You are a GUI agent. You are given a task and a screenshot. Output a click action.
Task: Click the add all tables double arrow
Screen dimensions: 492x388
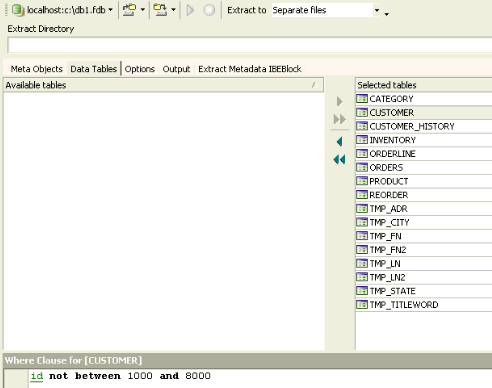(x=340, y=119)
